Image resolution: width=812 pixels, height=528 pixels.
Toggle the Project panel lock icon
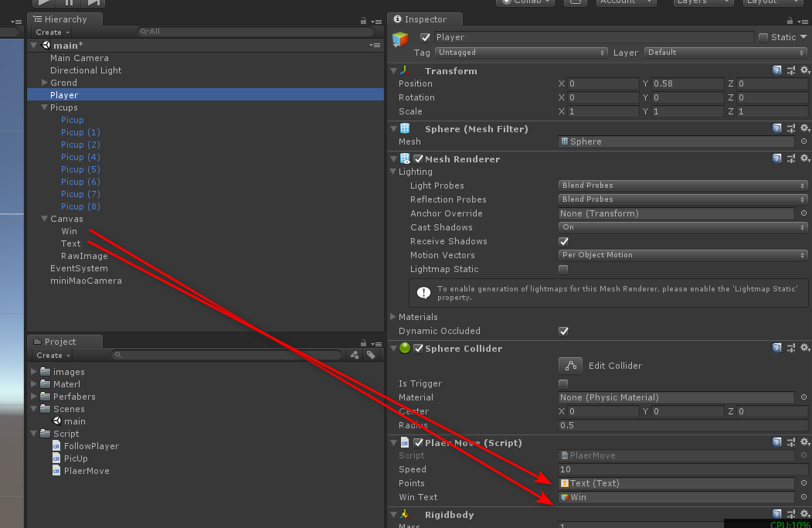364,343
